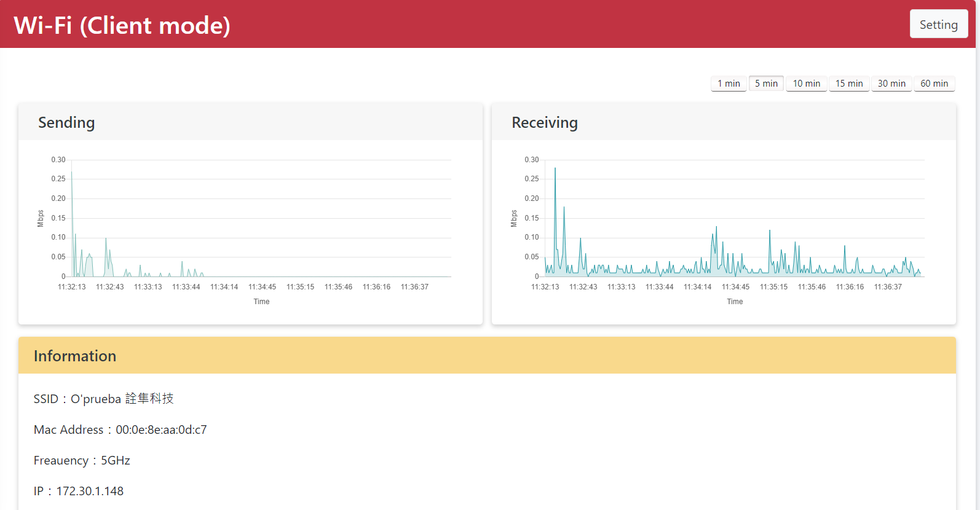Select the SSID O'prueba line
Viewport: 980px width, 510px height.
coord(103,399)
